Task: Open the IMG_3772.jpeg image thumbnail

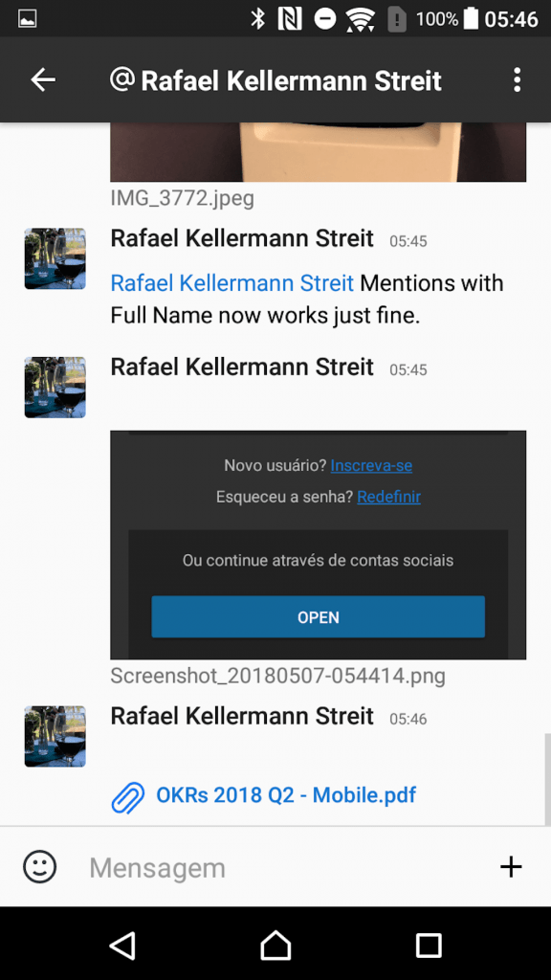Action: tap(318, 152)
